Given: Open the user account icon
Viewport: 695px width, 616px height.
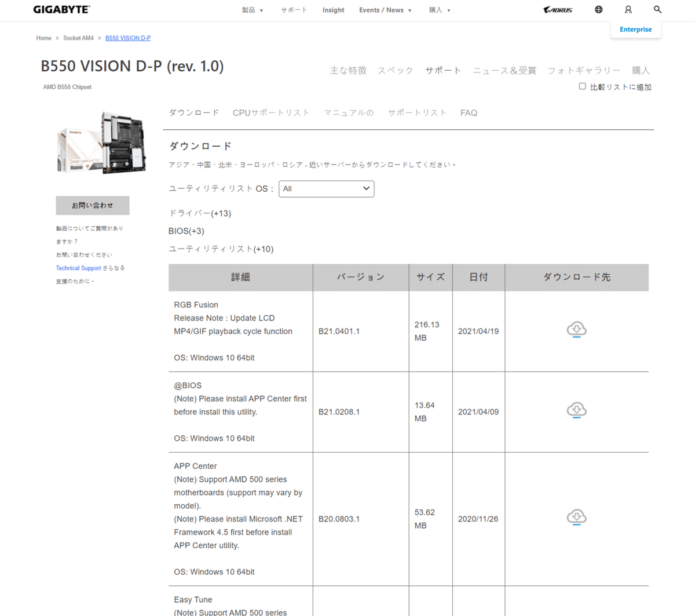Looking at the screenshot, I should pyautogui.click(x=628, y=10).
